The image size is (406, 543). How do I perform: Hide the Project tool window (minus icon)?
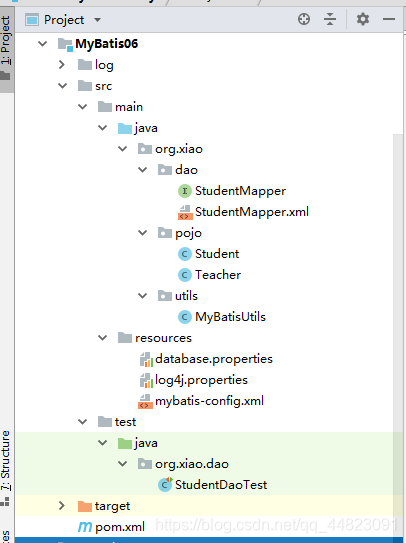389,19
